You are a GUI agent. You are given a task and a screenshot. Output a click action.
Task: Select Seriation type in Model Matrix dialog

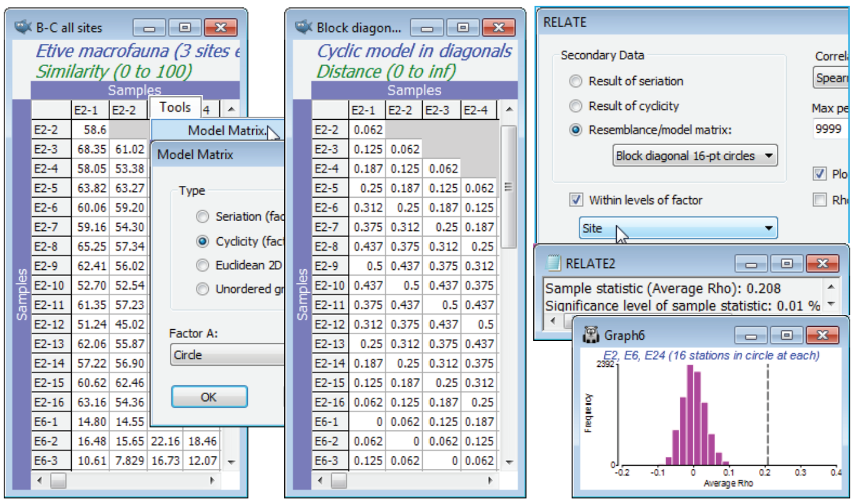pyautogui.click(x=203, y=217)
